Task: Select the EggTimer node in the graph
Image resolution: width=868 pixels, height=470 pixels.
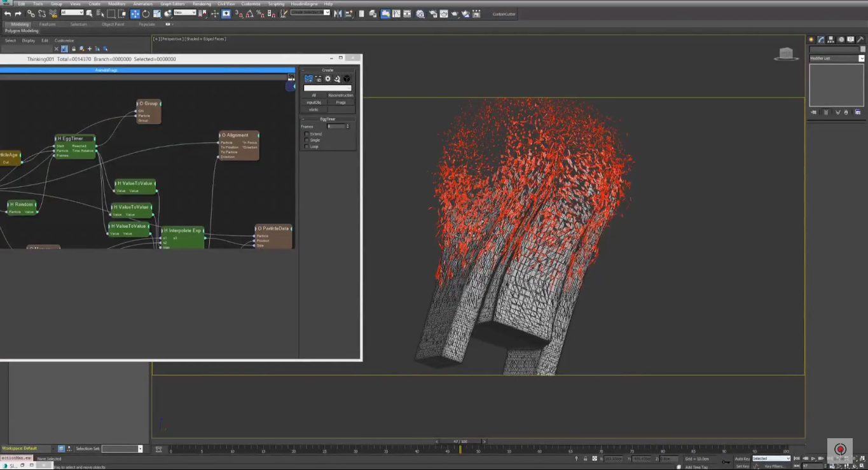Action: point(75,146)
